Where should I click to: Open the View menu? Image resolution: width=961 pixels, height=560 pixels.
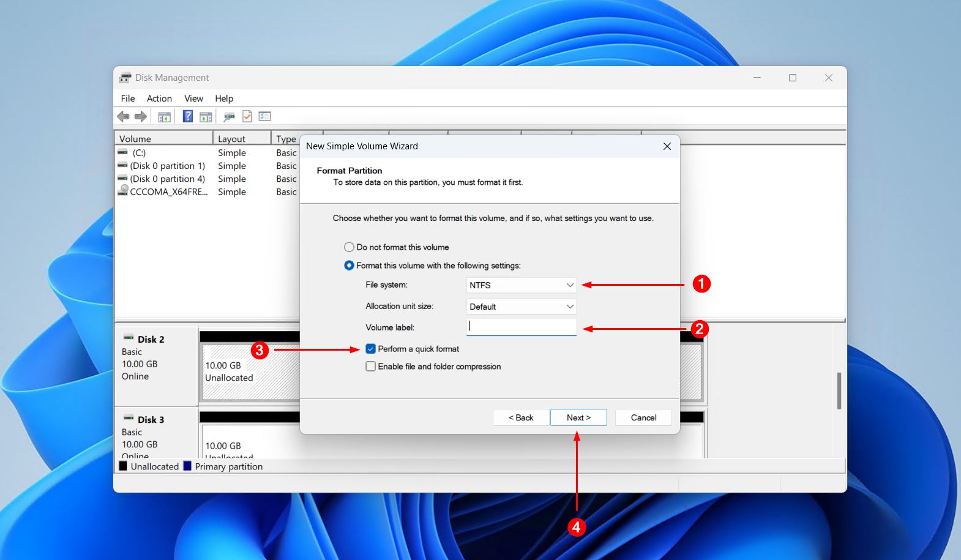point(193,99)
